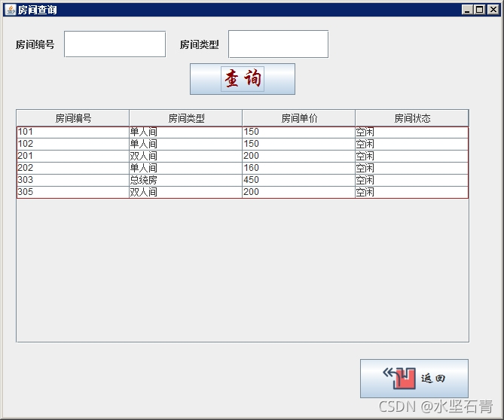Click the Java icon in the title bar

(11, 10)
